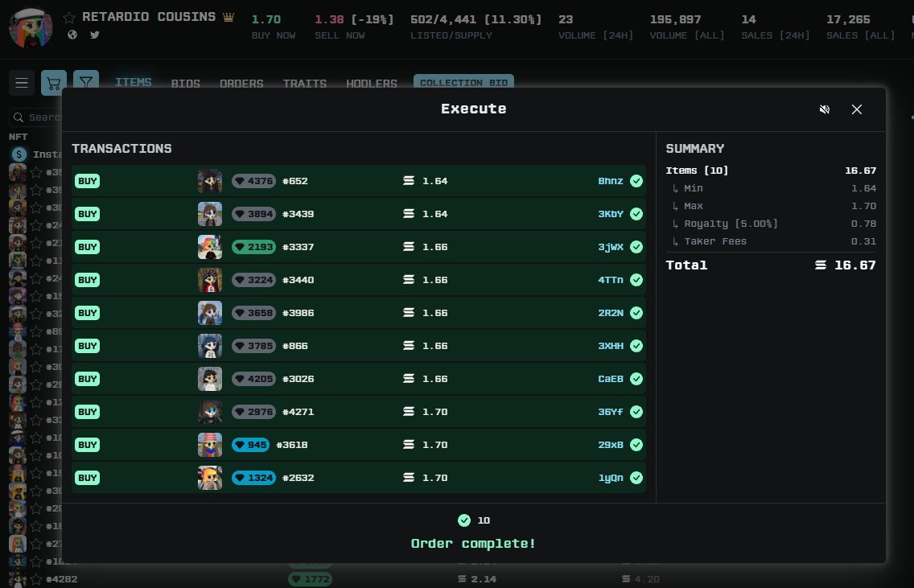
Task: Open transaction link 3KbY
Action: pos(611,214)
